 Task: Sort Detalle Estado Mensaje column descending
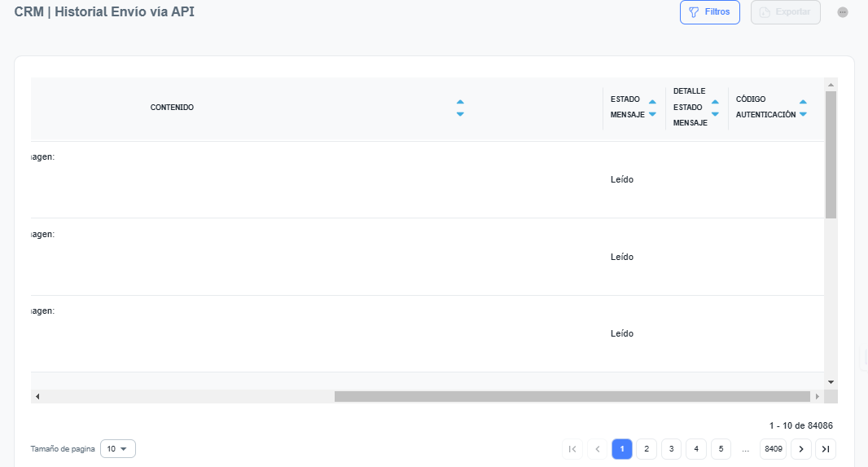[x=715, y=114]
